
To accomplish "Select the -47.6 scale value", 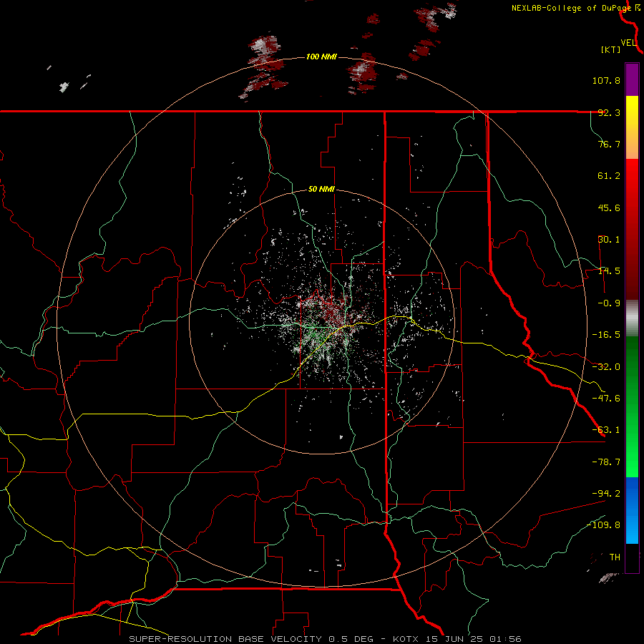I will [606, 399].
